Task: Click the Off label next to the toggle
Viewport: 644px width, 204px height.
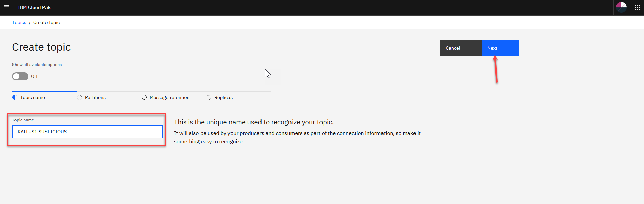Action: coord(34,76)
